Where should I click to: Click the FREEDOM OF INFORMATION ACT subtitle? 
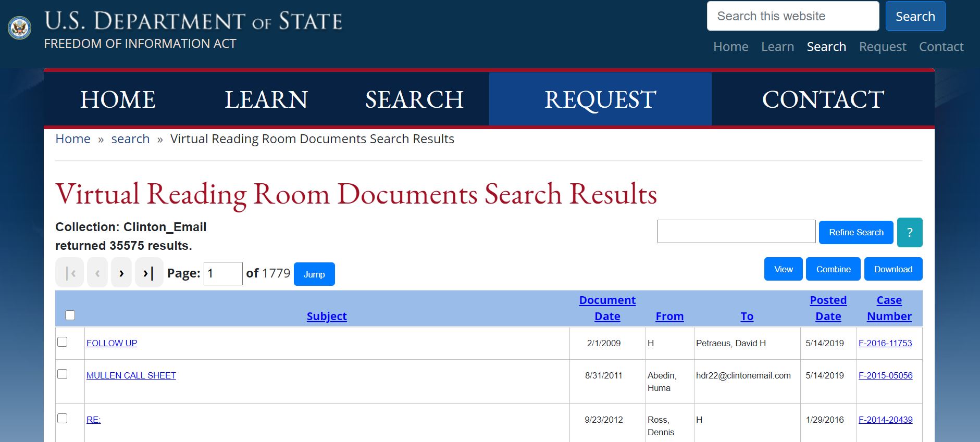[x=140, y=44]
